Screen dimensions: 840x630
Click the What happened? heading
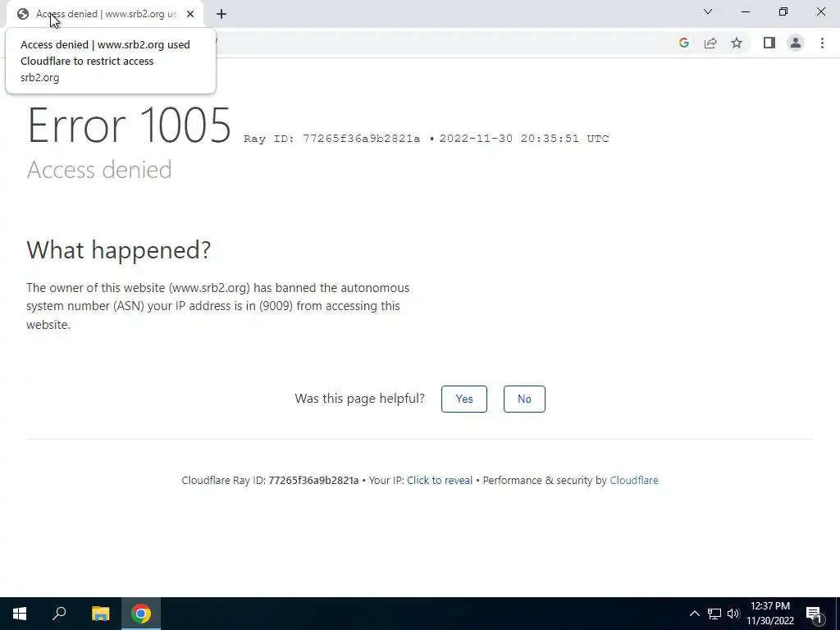coord(118,249)
